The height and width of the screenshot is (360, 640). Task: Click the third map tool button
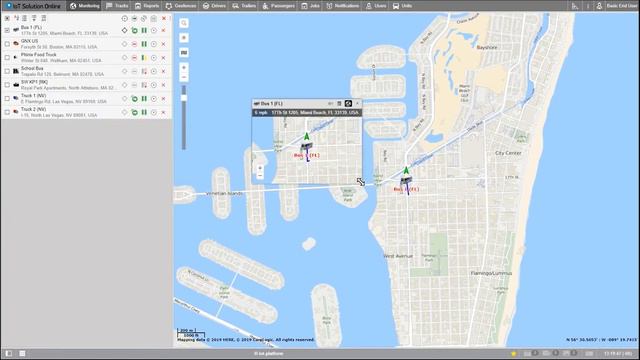[184, 53]
